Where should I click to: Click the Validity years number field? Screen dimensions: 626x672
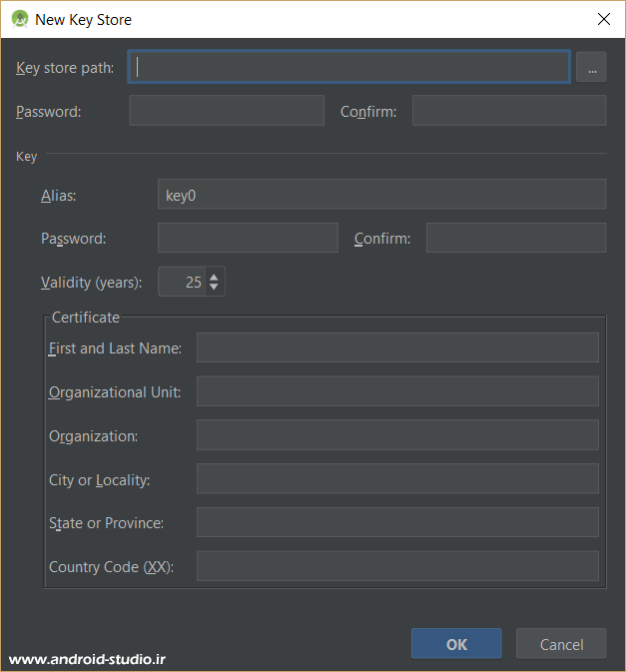182,283
